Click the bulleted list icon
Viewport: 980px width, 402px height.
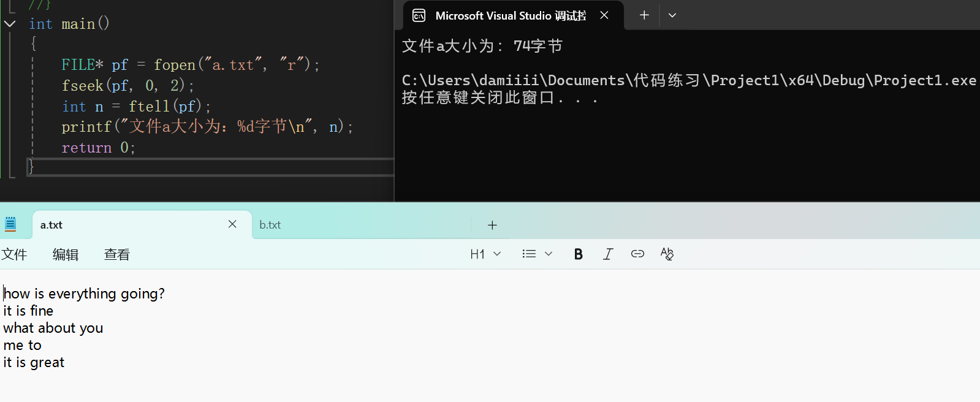529,254
